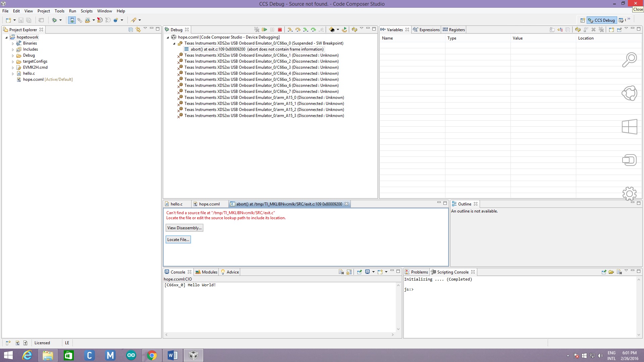Screen dimensions: 644x362
Task: Open the Run menu
Action: click(x=72, y=11)
